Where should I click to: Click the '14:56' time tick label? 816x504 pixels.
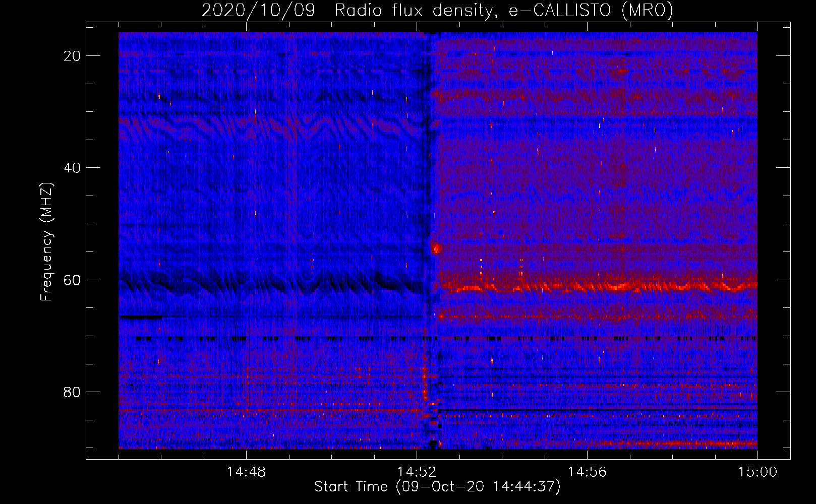click(x=587, y=472)
